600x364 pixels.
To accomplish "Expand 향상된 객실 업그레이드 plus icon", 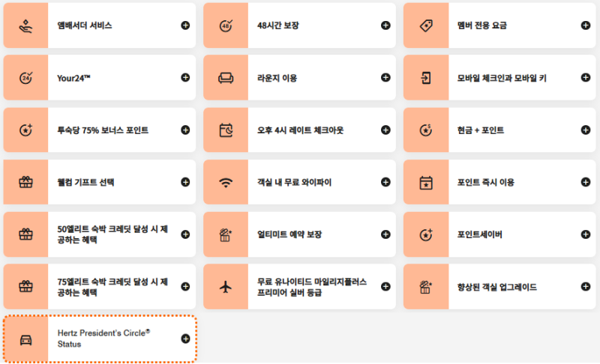I will (586, 286).
